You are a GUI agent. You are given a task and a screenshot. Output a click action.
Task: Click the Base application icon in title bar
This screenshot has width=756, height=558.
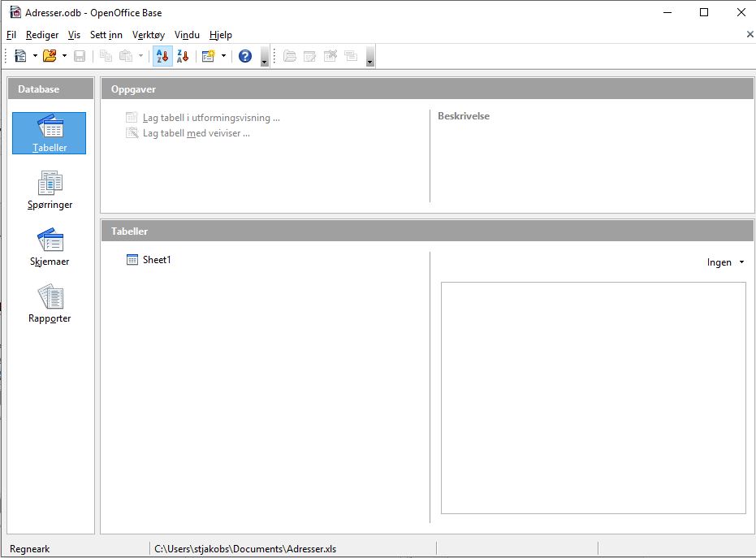tap(15, 12)
